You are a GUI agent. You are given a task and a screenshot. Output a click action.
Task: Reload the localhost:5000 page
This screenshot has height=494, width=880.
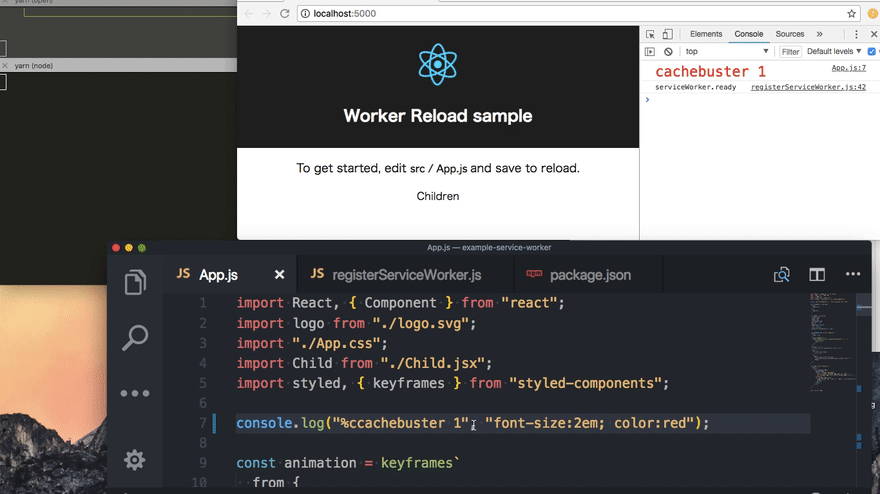pos(285,13)
